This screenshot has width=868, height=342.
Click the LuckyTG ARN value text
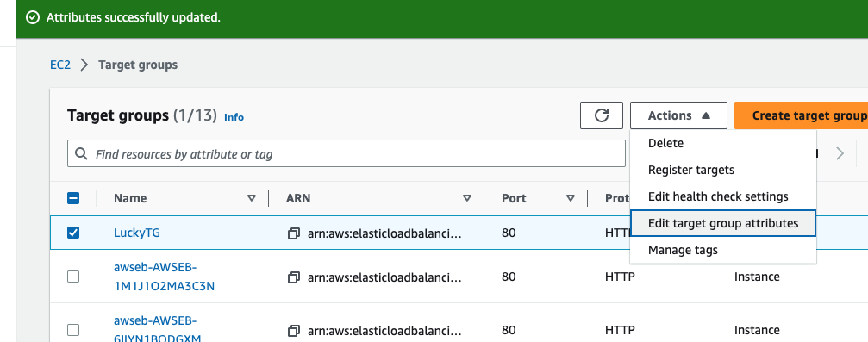click(x=384, y=233)
